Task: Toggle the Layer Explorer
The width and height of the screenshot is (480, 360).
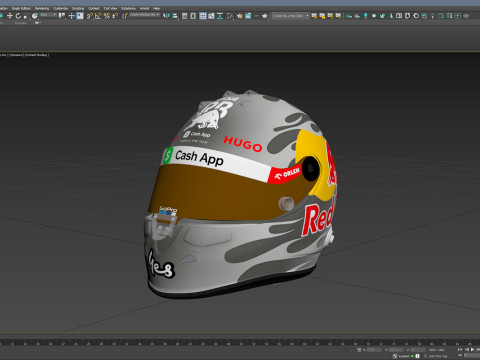Action: (x=193, y=16)
